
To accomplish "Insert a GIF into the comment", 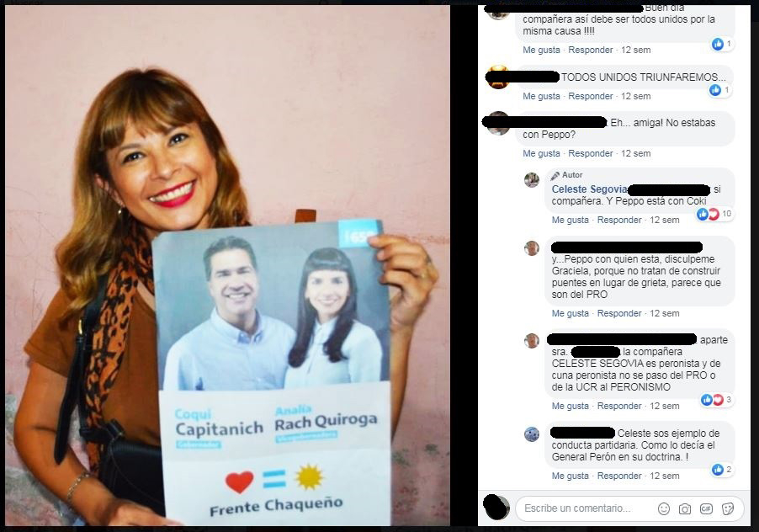I will 706,508.
